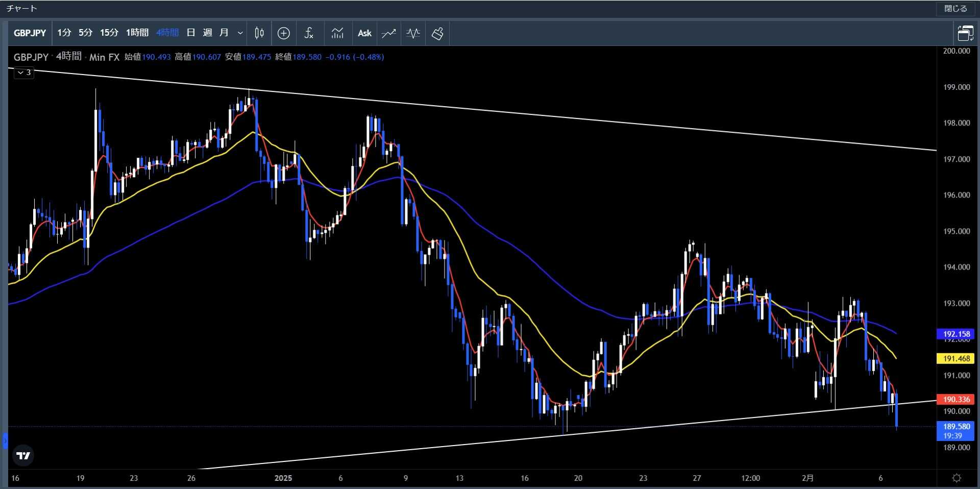Click the 2月 date axis label
Viewport: 980px width, 489px height.
(x=807, y=478)
